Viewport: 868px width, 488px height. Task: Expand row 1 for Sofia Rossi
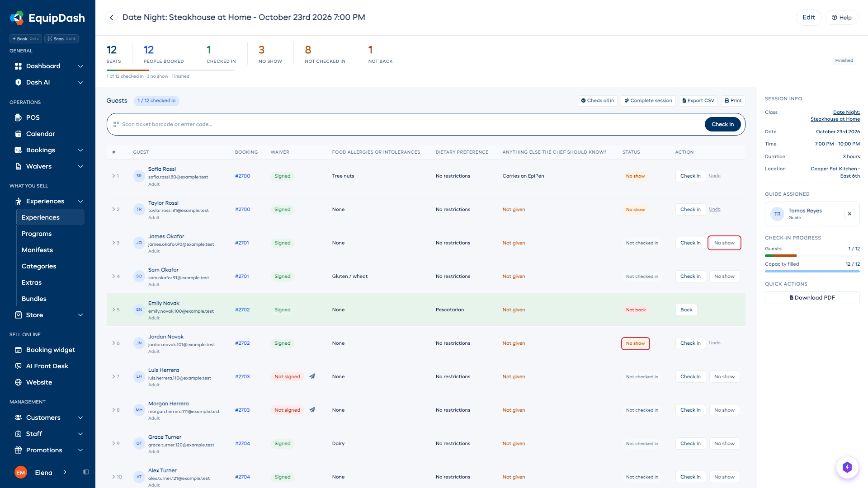[113, 176]
